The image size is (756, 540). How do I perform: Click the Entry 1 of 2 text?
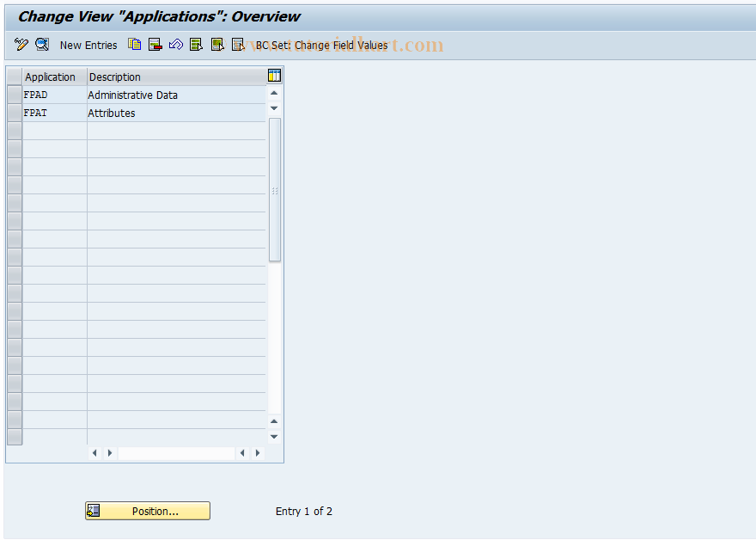click(304, 511)
